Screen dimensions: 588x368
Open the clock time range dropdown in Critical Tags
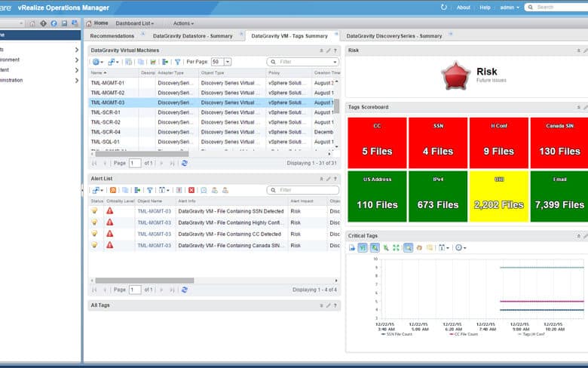point(461,247)
